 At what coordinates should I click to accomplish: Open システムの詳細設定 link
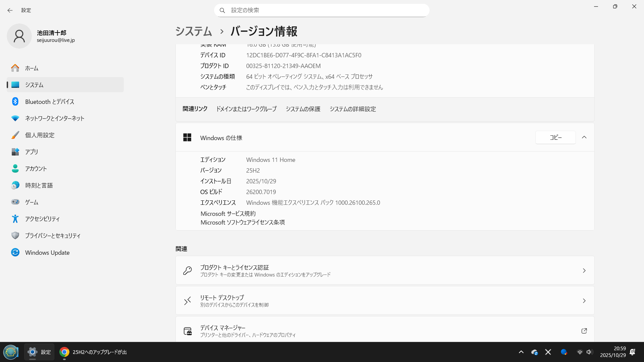pos(353,109)
